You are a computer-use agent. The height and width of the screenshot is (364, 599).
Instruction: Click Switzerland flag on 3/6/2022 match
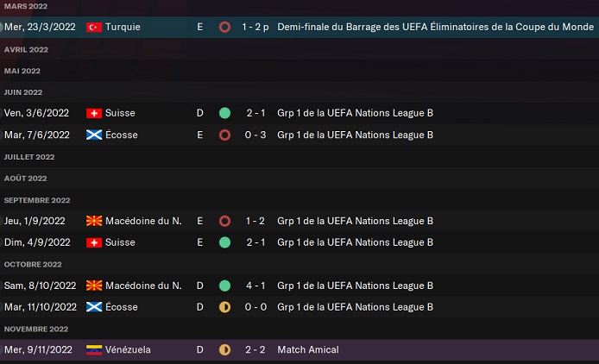point(94,113)
